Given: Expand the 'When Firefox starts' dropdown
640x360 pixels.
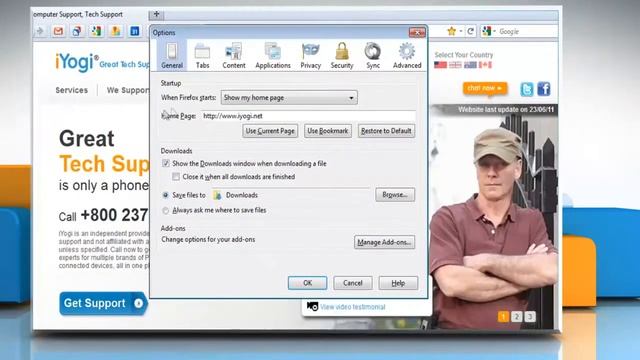Looking at the screenshot, I should coord(289,98).
